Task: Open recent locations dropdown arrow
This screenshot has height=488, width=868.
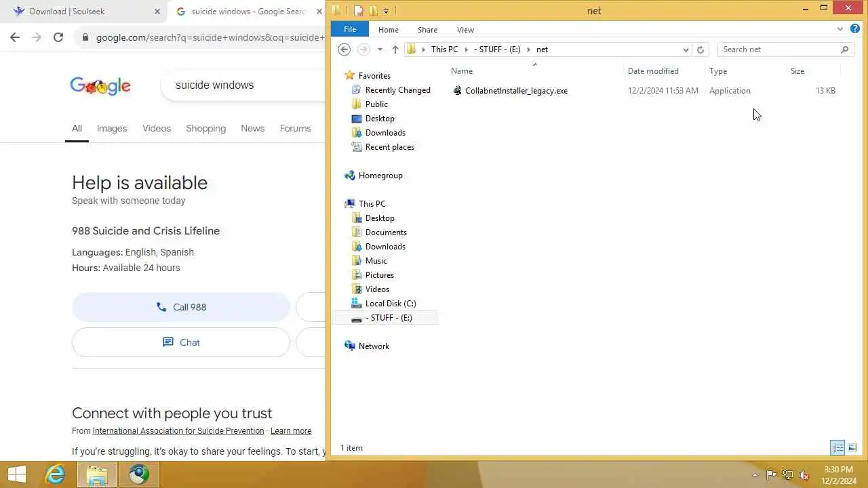Action: point(380,49)
